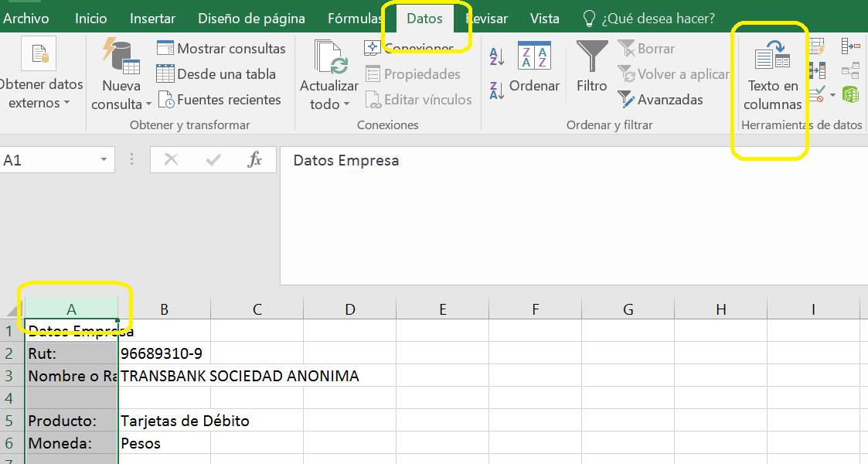868x464 pixels.
Task: Select the Datos tab
Action: (x=424, y=19)
